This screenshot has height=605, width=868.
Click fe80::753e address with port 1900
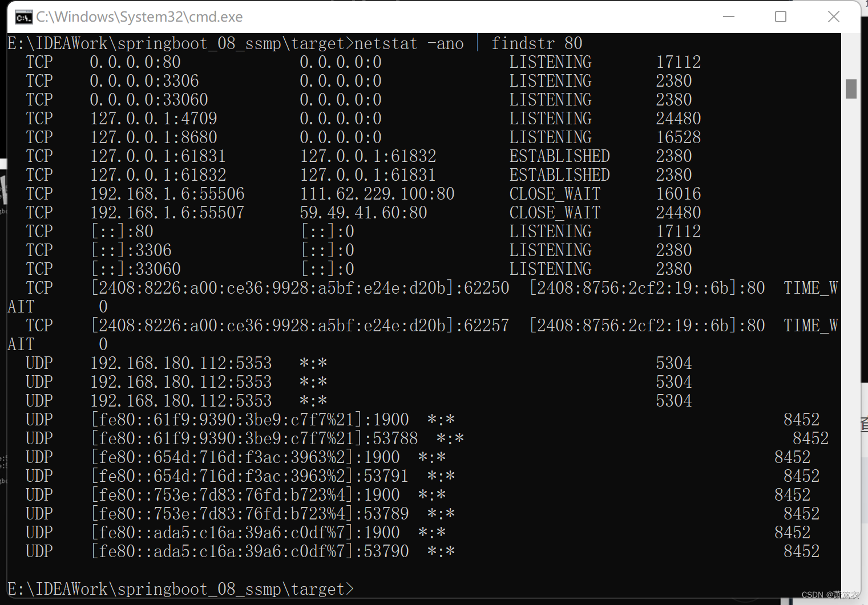tap(245, 495)
